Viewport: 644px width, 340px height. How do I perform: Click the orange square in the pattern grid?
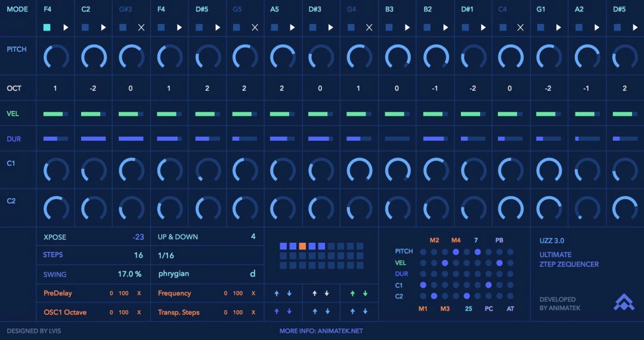pos(302,246)
